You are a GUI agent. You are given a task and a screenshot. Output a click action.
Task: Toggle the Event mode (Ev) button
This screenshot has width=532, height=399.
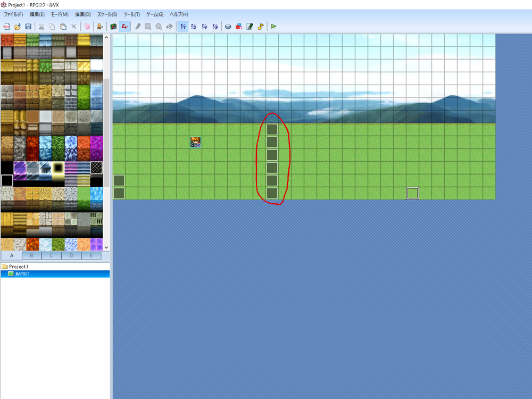pos(124,27)
